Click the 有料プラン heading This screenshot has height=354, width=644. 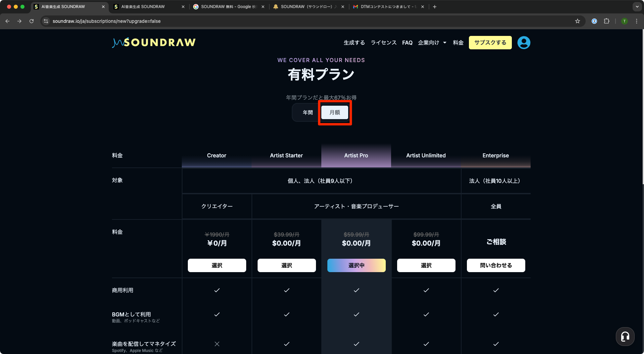321,74
